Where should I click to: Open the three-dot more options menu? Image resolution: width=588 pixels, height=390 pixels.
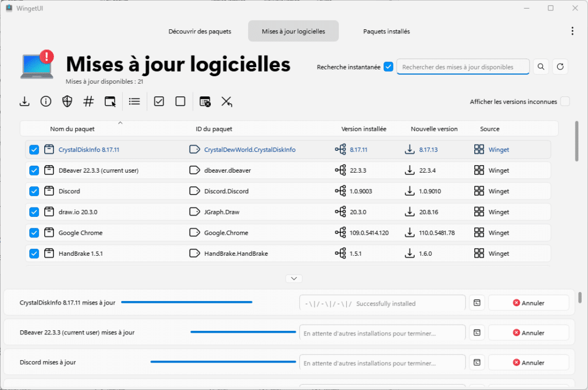(x=572, y=31)
